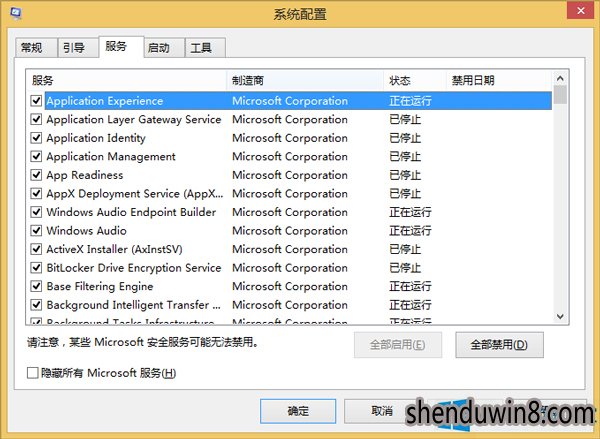Select BitLocker Drive Encryption Service name
This screenshot has width=600, height=439.
point(134,268)
